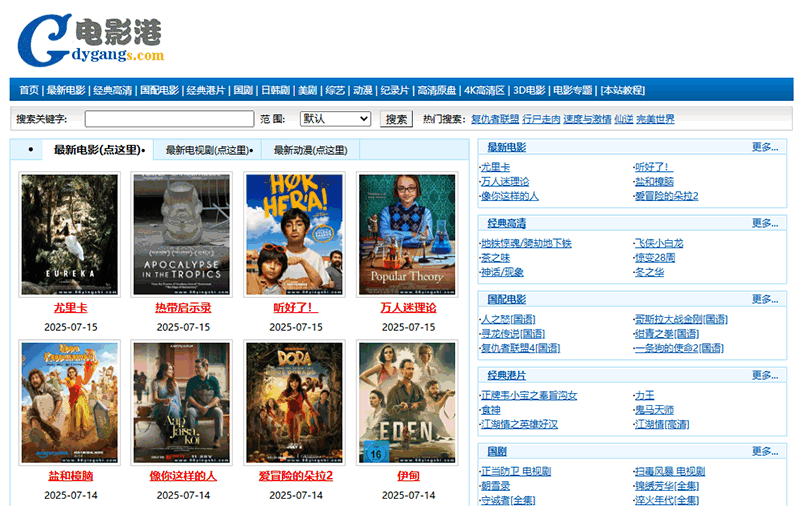
Task: Select 国配电影 in the navigation bar
Action: point(160,90)
